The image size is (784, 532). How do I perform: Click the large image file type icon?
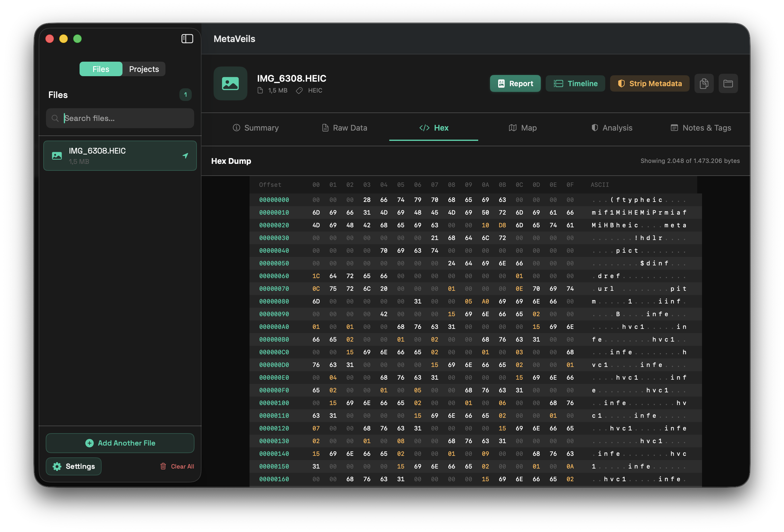pos(230,84)
